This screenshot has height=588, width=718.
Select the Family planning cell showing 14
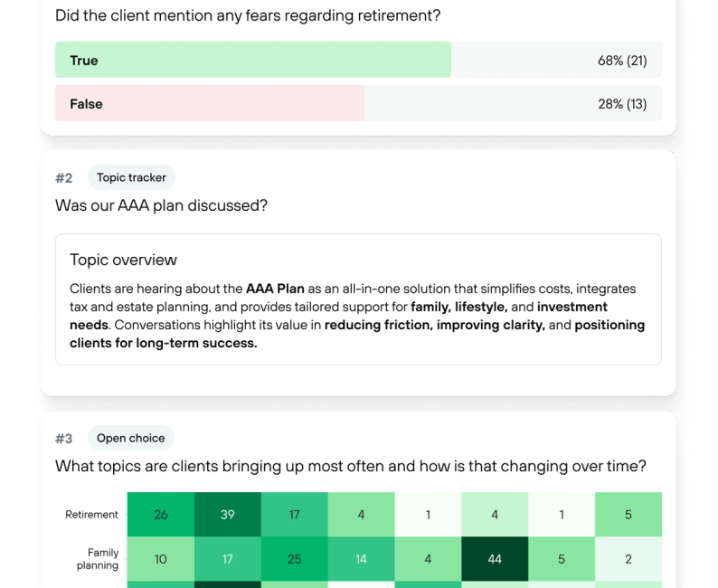361,559
